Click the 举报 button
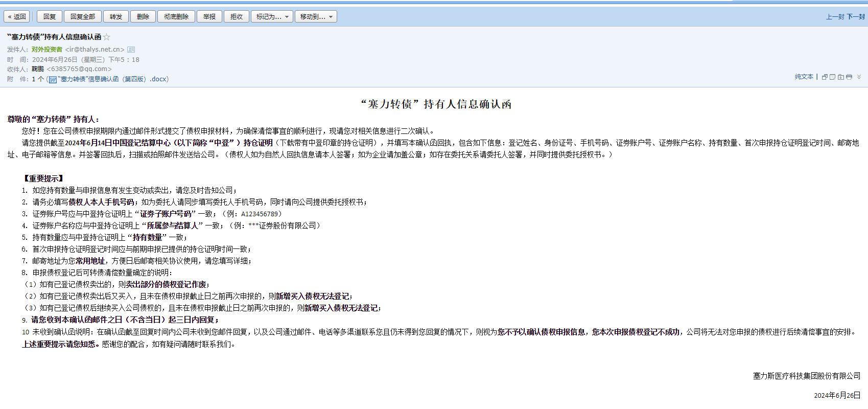 (209, 17)
